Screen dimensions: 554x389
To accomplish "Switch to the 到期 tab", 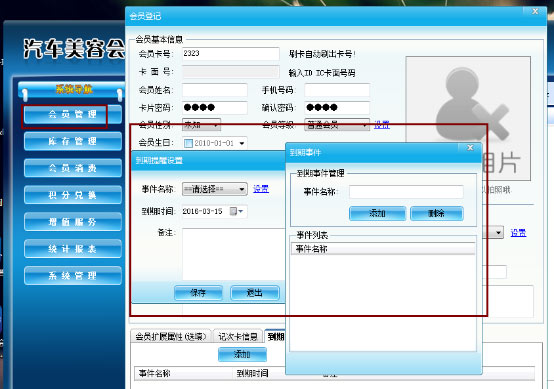I will (275, 336).
